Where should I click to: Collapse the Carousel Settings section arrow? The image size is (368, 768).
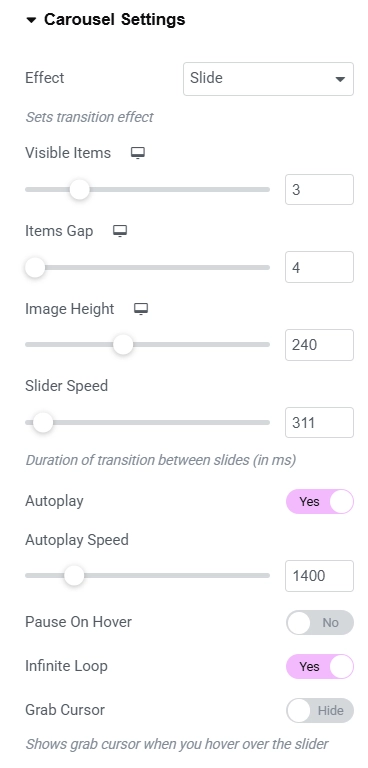click(31, 20)
